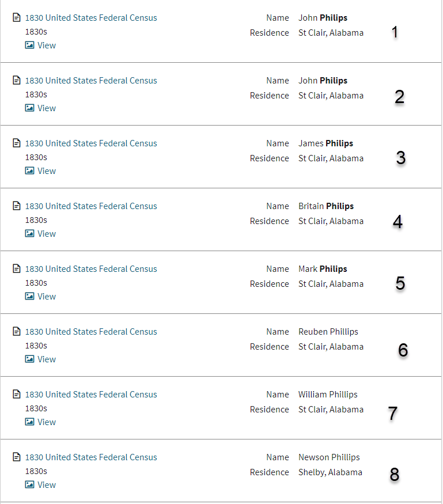Screen dimensions: 443x504
Task: Click the Shelby, Alabama residence text
Action: point(330,472)
